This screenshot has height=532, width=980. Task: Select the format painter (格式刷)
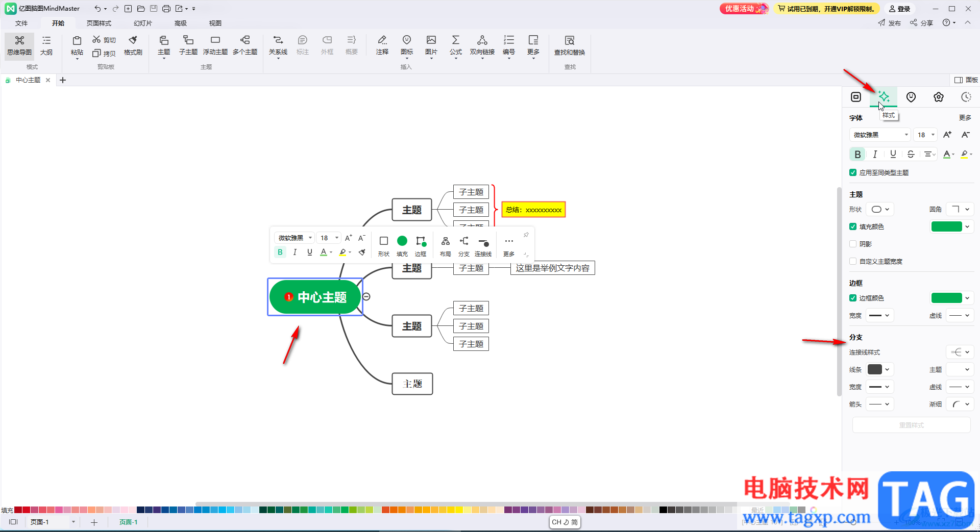pyautogui.click(x=133, y=46)
